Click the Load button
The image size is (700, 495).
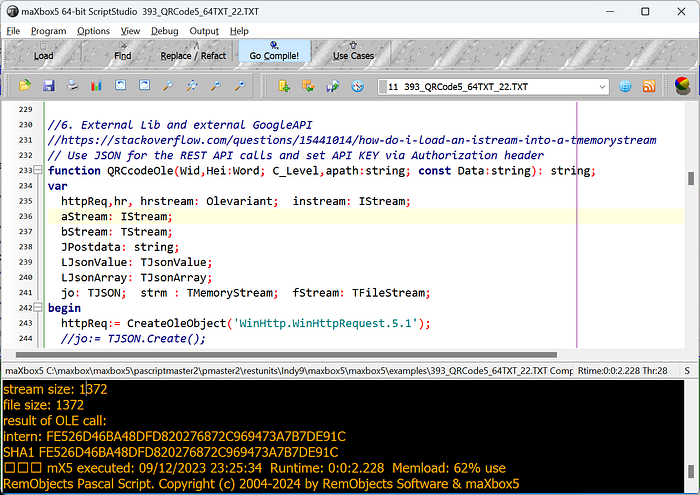tap(43, 50)
